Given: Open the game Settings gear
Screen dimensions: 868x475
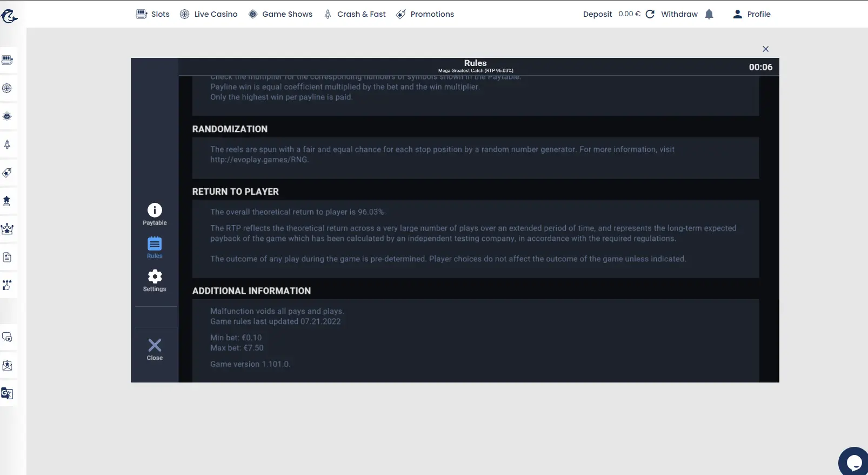Looking at the screenshot, I should point(155,281).
